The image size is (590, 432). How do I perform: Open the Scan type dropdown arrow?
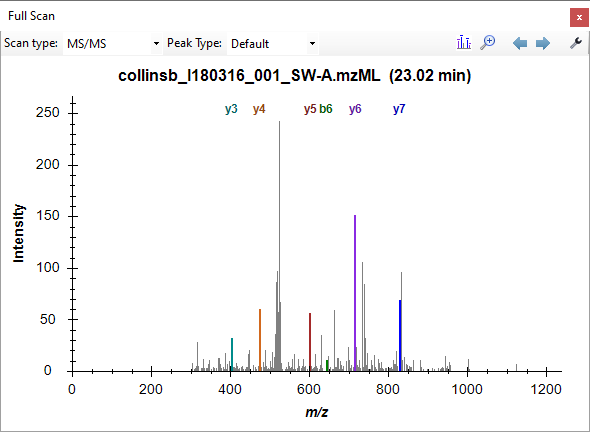[157, 44]
